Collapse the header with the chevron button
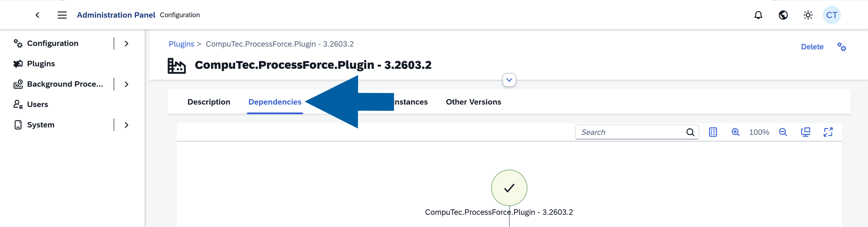Viewport: 868px width, 227px height. 509,79
